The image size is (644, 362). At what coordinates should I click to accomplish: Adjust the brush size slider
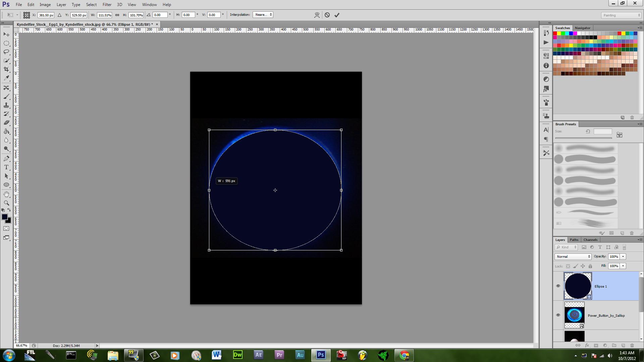(x=583, y=138)
